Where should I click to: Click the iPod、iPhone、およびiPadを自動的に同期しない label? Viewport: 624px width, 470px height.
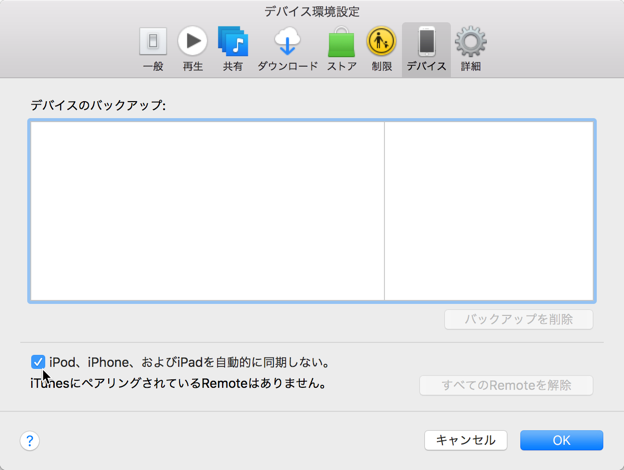[x=189, y=362]
